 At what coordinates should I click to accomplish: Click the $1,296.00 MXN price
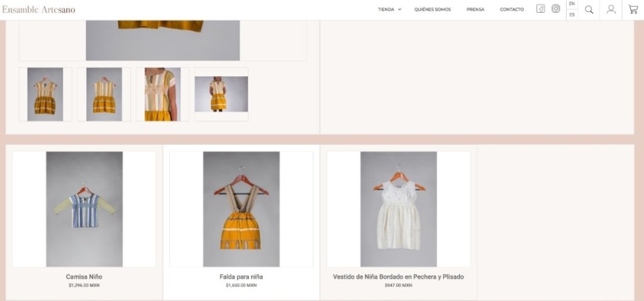pos(84,285)
